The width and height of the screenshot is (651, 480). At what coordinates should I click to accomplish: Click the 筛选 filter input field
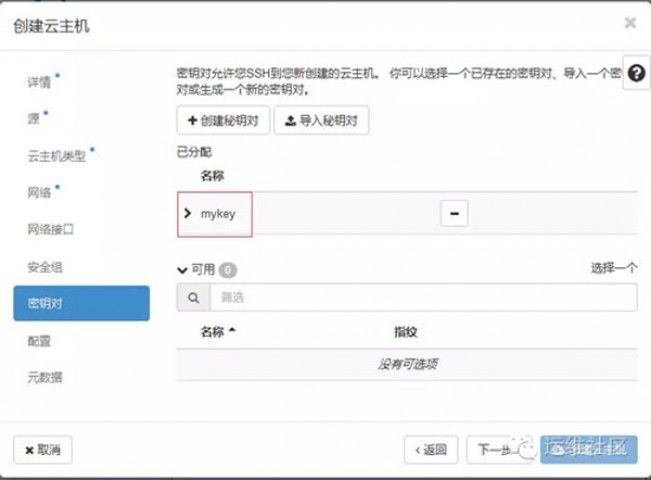click(x=422, y=297)
